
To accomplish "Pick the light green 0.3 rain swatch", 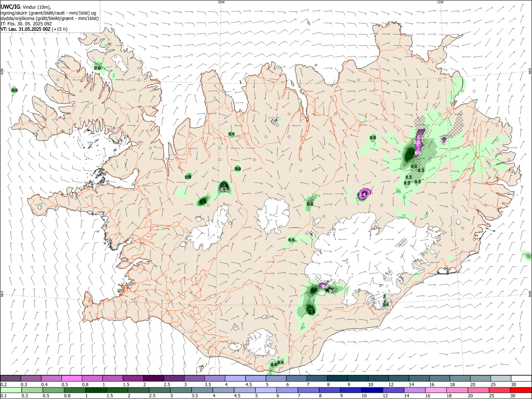I will point(32,390).
